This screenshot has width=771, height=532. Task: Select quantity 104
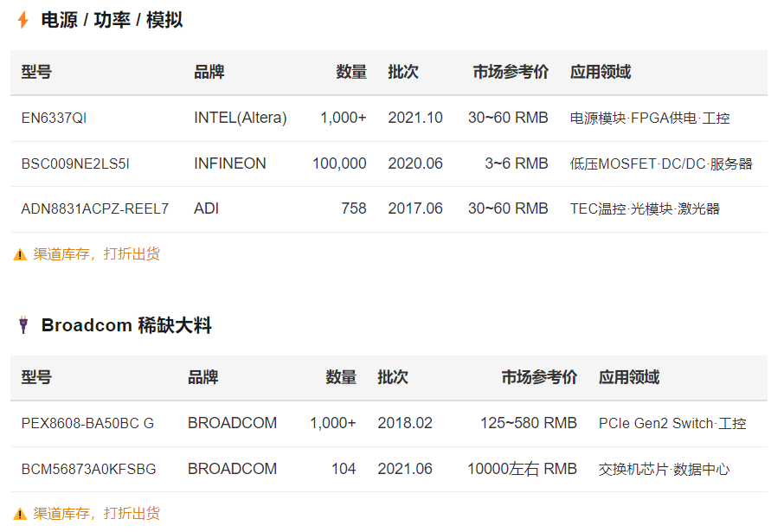coord(344,469)
